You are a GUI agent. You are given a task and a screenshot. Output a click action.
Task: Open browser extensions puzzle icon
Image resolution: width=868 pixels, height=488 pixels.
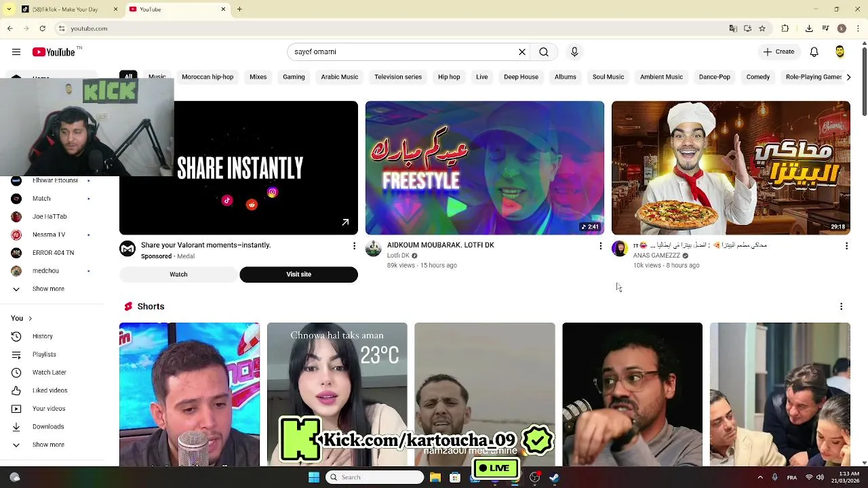(785, 28)
